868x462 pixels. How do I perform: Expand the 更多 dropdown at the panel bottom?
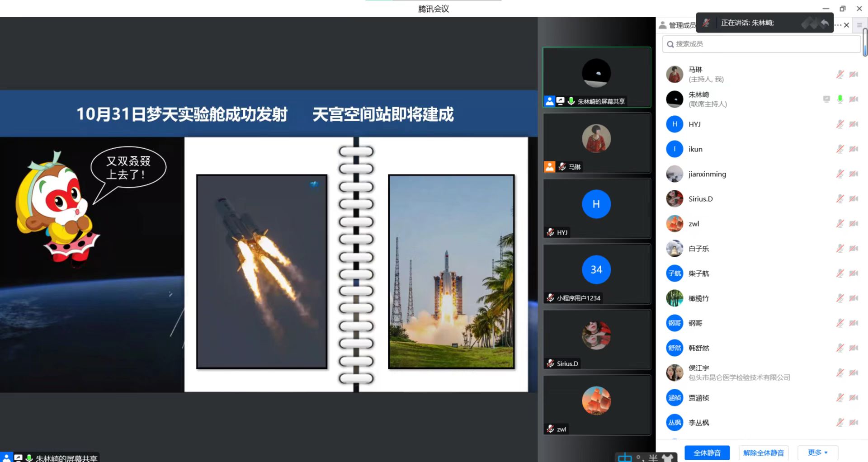click(817, 453)
